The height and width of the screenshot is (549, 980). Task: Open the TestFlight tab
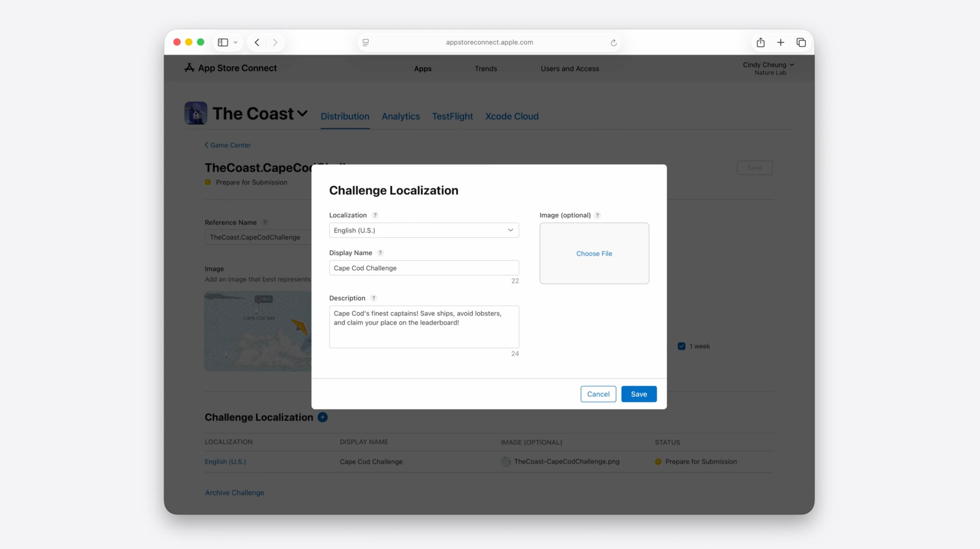point(452,116)
